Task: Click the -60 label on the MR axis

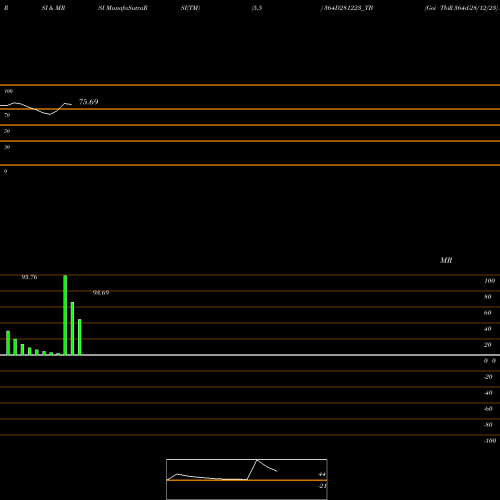Action: click(488, 409)
